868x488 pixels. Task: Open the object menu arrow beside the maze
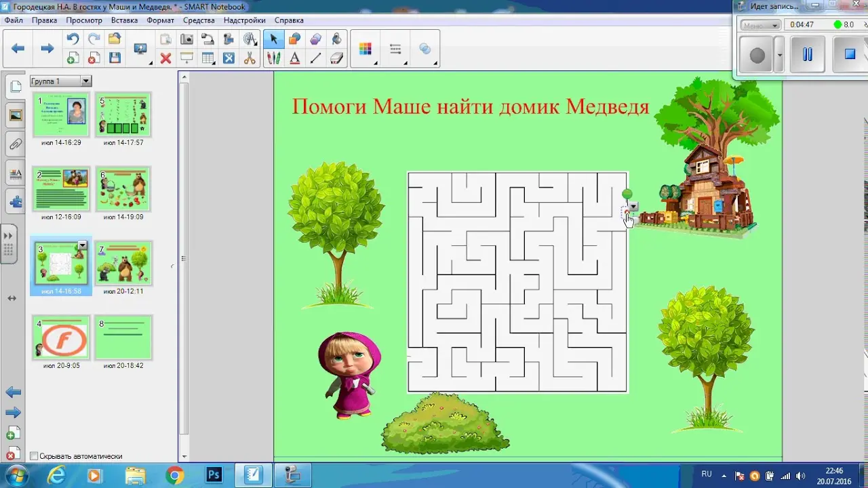[633, 206]
